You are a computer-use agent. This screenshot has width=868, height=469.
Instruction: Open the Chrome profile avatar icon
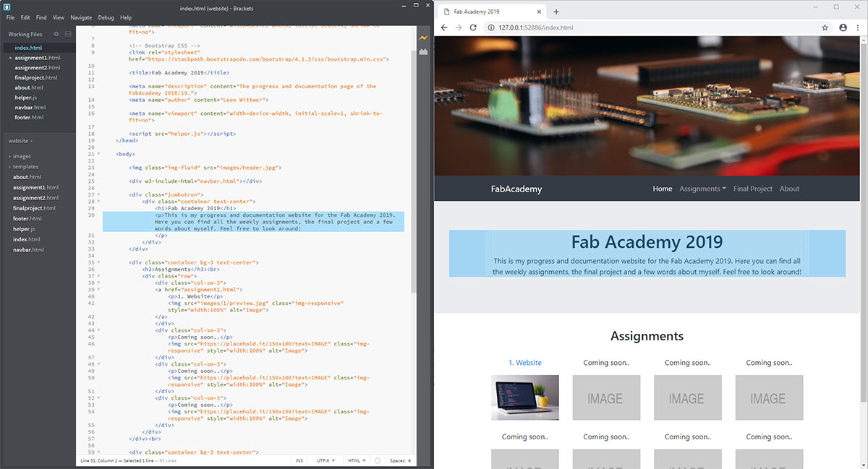843,27
